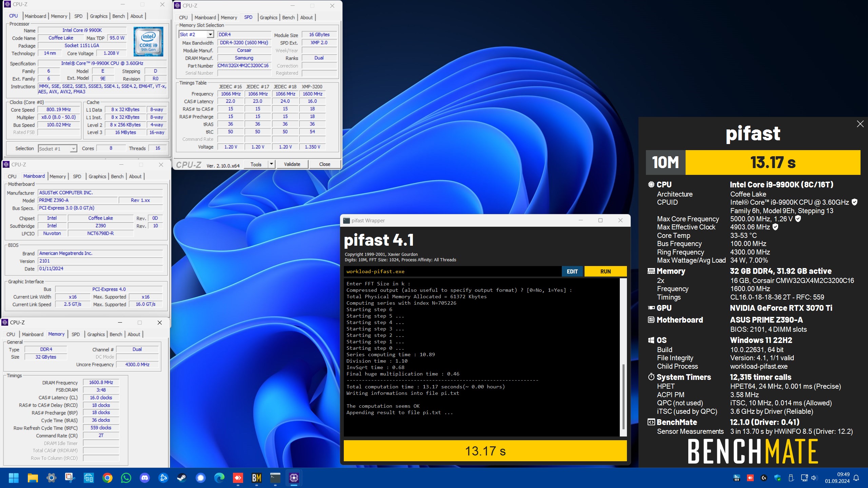The image size is (868, 488).
Task: Close the BenchMate pifast result panel
Action: 860,124
